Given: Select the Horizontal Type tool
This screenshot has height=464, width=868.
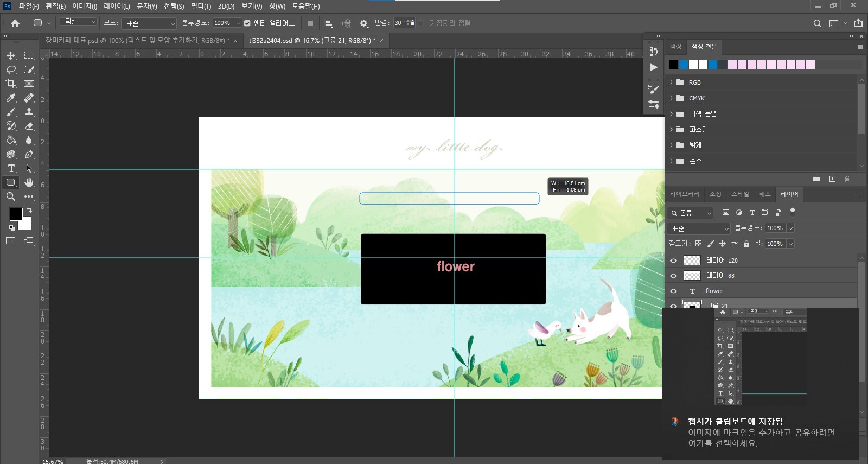Looking at the screenshot, I should coord(10,168).
